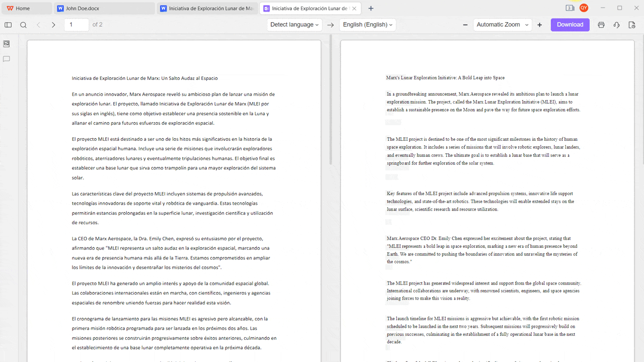
Task: Click the "of 2" page count text
Action: coord(98,25)
